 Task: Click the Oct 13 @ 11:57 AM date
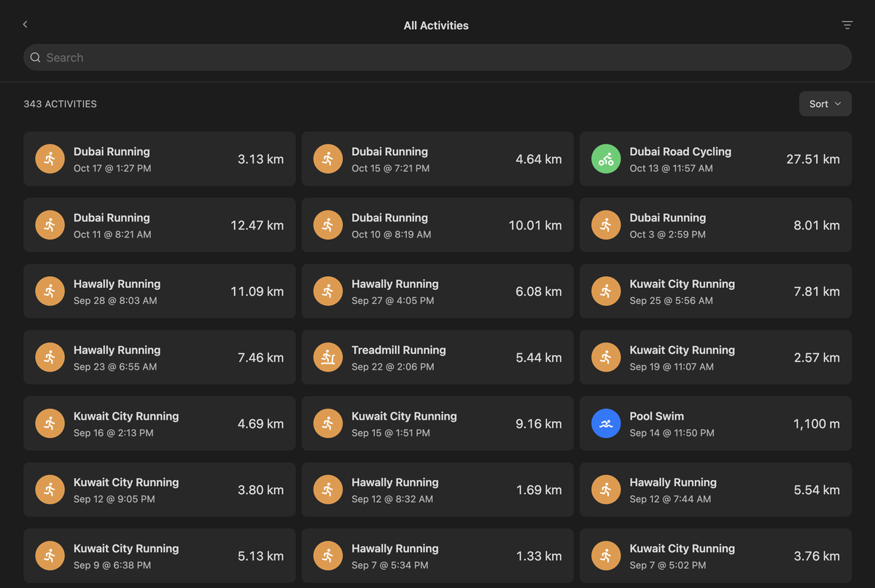tap(671, 168)
